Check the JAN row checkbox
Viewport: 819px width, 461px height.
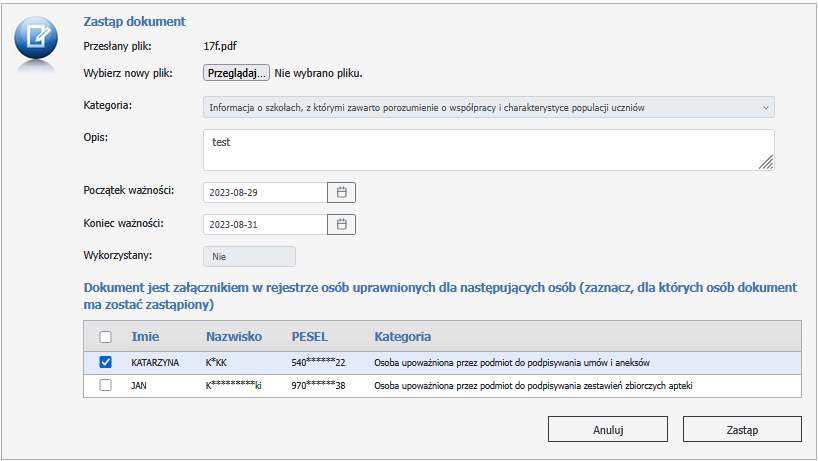pos(105,385)
